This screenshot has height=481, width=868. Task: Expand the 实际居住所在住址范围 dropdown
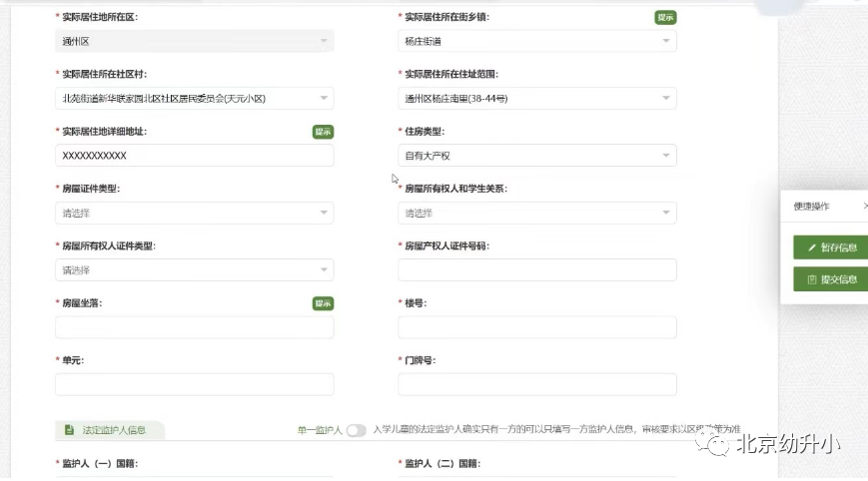(537, 99)
